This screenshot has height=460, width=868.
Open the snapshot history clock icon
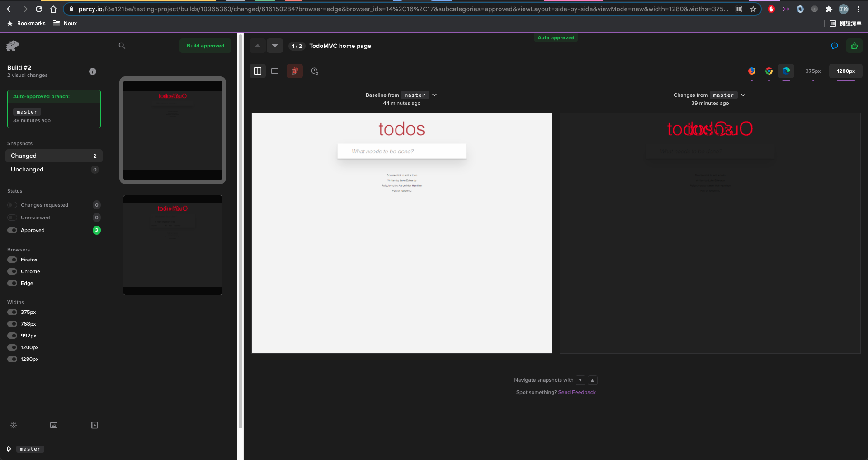[x=315, y=71]
